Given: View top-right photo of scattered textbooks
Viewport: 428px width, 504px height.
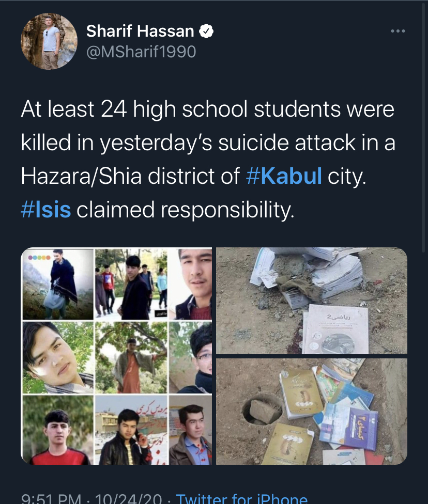Looking at the screenshot, I should tap(312, 301).
